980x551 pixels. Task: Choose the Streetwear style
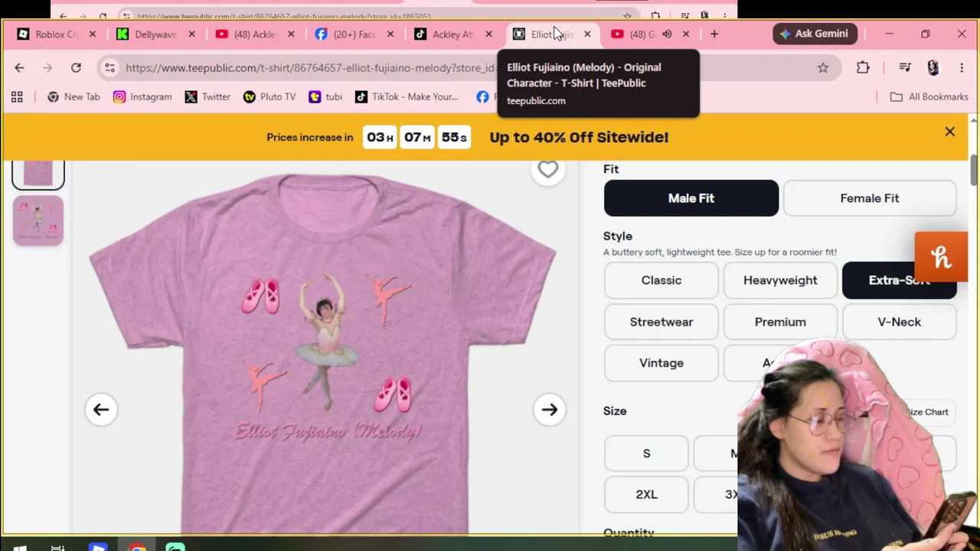click(x=661, y=321)
